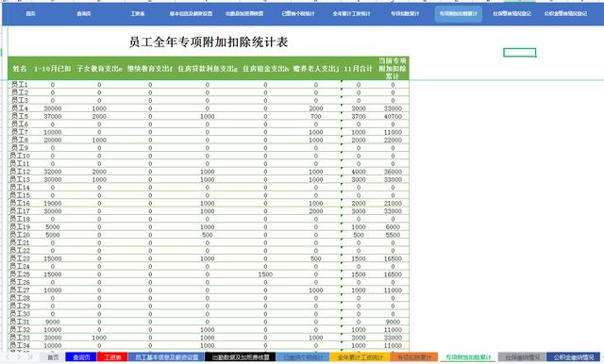
Task: Click the name cell 员工33
Action: (x=20, y=338)
